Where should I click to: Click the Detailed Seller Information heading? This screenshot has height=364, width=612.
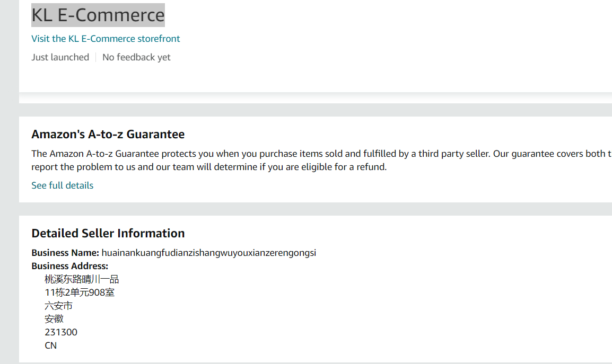click(x=108, y=233)
